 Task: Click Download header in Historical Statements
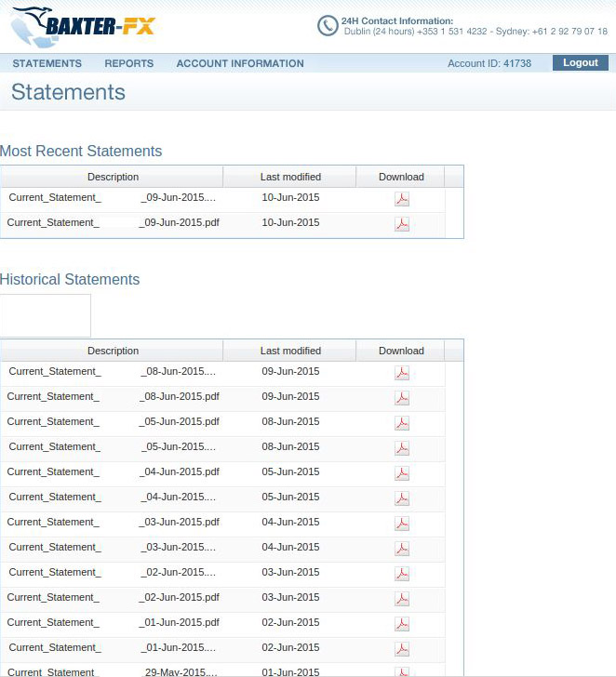[401, 351]
